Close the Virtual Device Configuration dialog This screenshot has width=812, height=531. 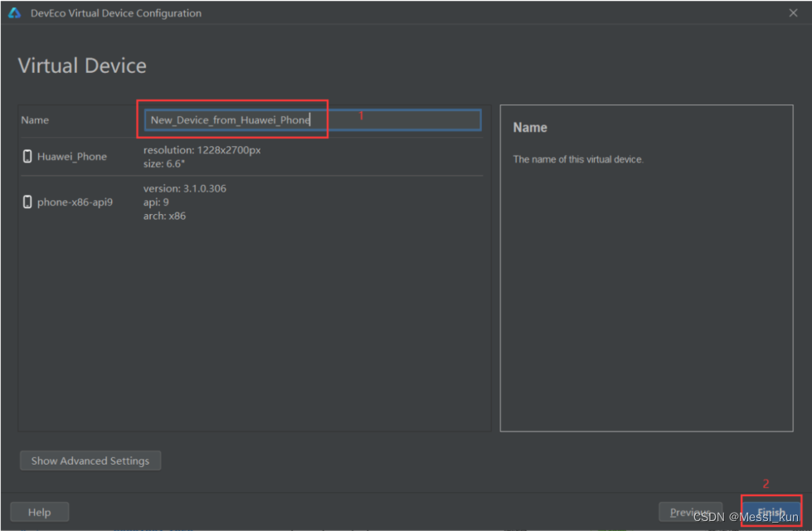793,13
